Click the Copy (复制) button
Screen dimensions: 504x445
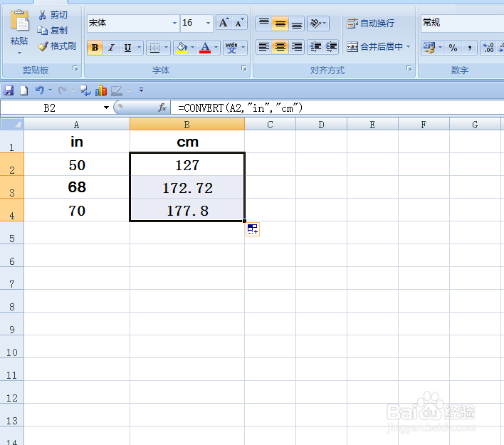pos(53,30)
